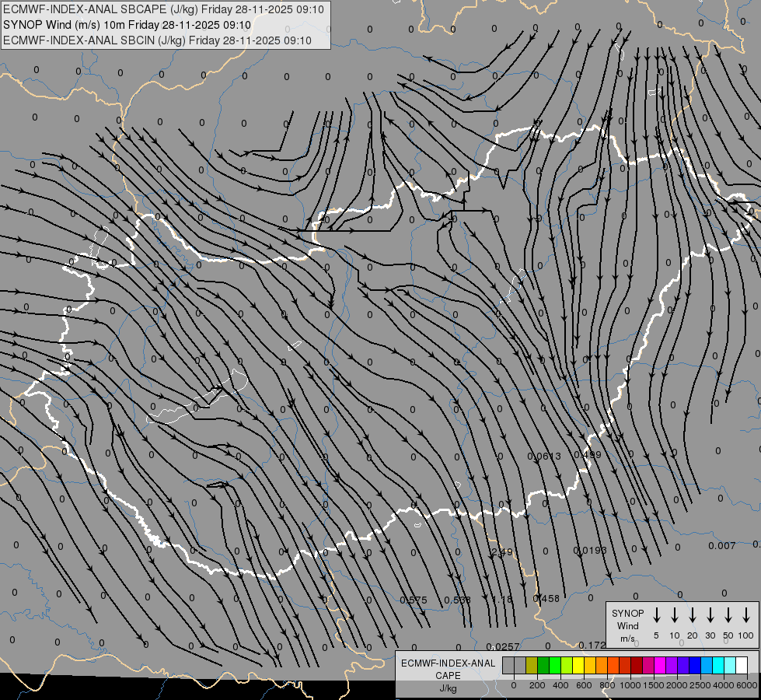Click the 5 m/s wind arrow in legend
This screenshot has width=761, height=700.
tap(656, 615)
